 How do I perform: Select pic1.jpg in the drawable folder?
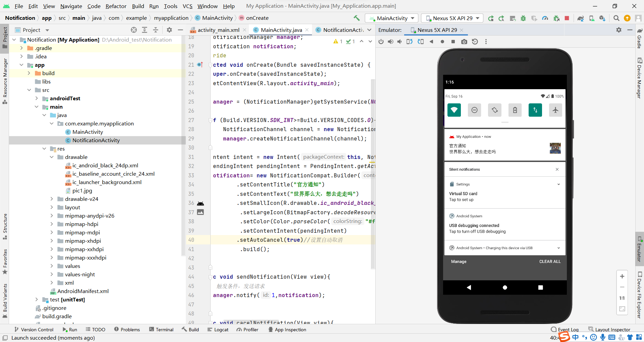(x=82, y=190)
